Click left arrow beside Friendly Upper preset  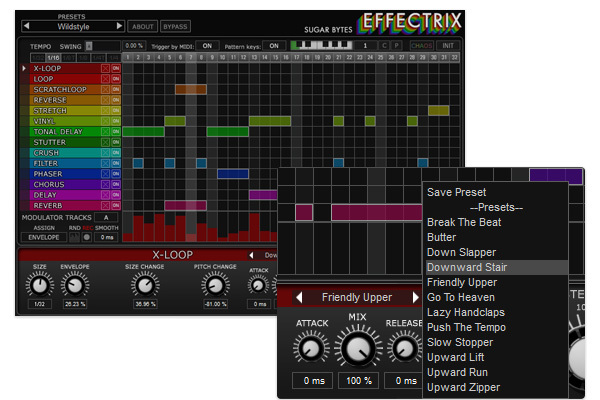[298, 297]
